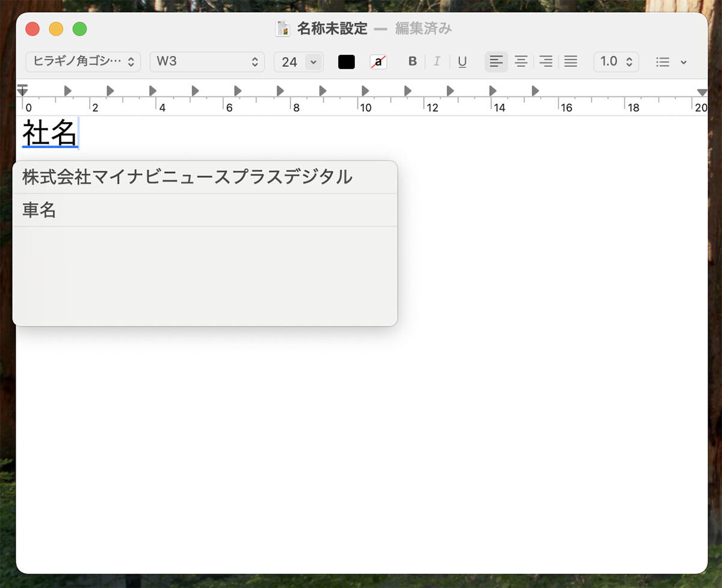Screen dimensions: 722x588
Task: Open the W3 font weight dropdown
Action: tap(207, 61)
